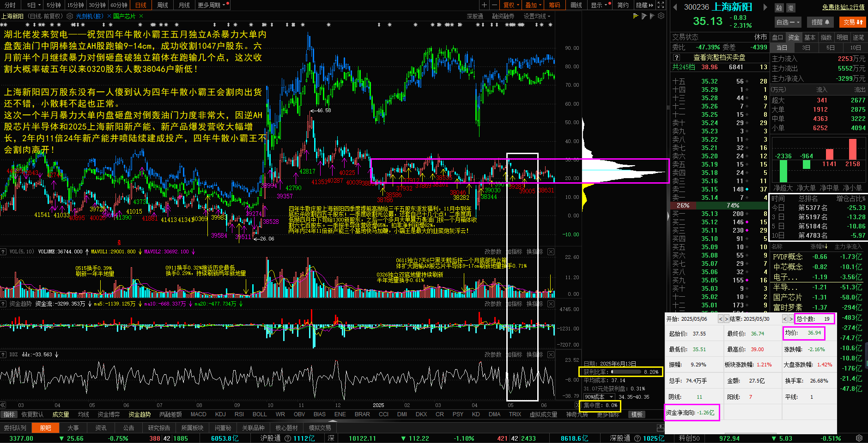
Task: Open help icon for VOL panel
Action: click(x=3, y=251)
